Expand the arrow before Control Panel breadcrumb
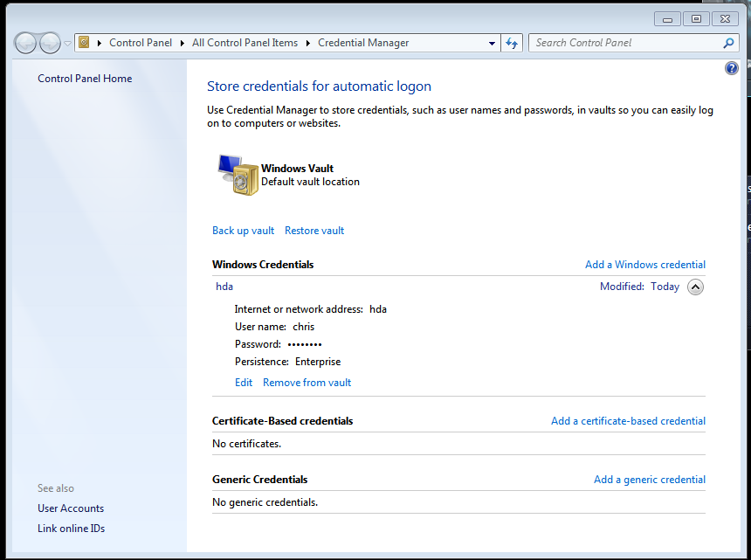 [100, 43]
